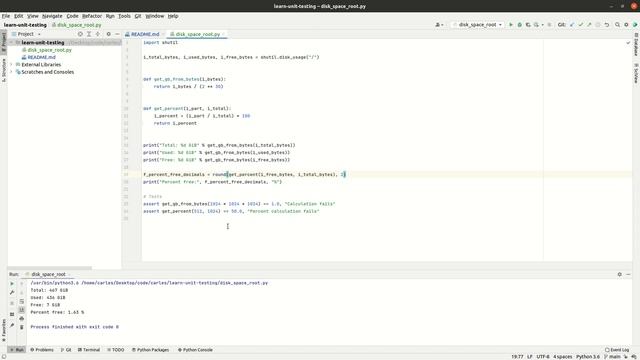
Task: Expand all nodes in the Project panel
Action: [89, 34]
